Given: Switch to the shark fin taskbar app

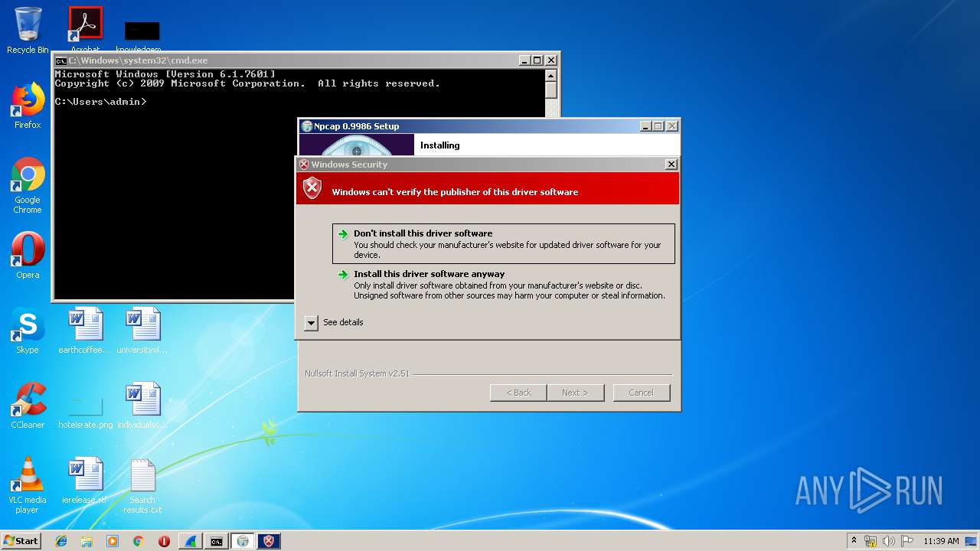Looking at the screenshot, I should pyautogui.click(x=191, y=541).
